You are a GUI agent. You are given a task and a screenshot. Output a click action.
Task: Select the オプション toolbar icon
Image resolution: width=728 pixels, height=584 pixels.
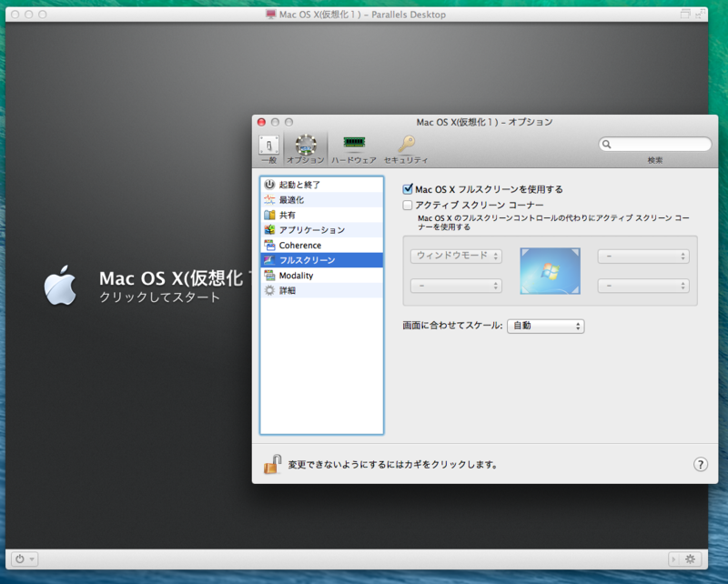tap(306, 149)
